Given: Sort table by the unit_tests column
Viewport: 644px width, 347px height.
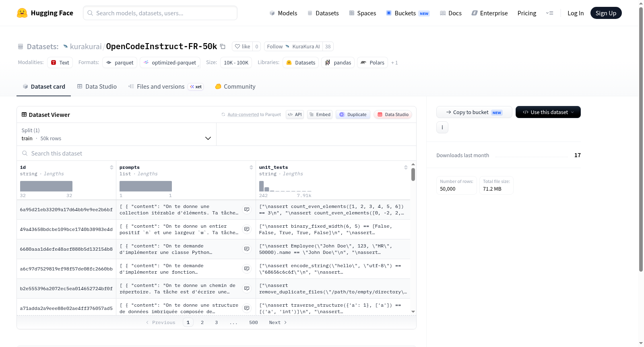Looking at the screenshot, I should 406,167.
